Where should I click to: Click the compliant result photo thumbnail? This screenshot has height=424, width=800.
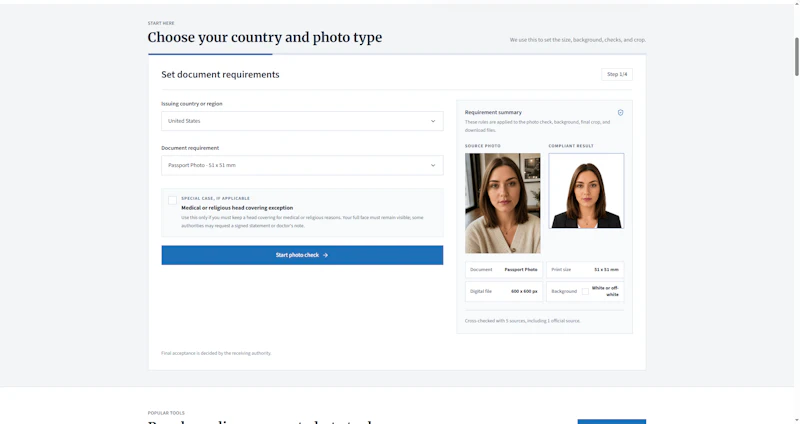[x=586, y=191]
